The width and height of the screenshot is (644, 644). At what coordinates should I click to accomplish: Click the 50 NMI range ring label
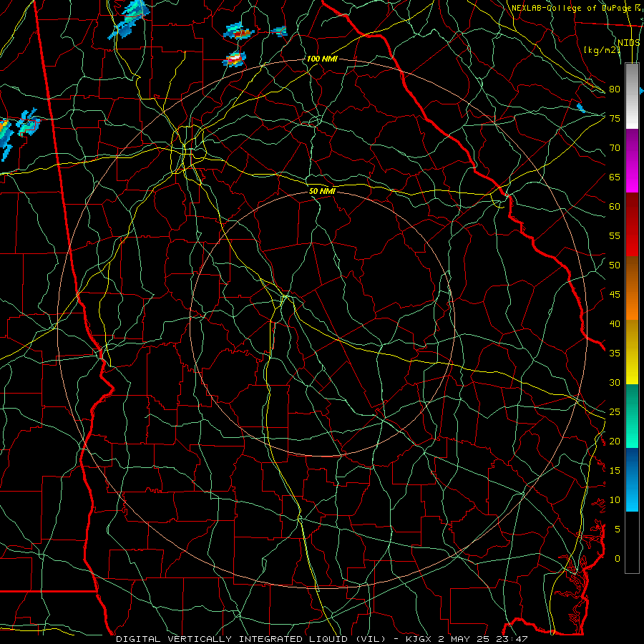pyautogui.click(x=323, y=191)
